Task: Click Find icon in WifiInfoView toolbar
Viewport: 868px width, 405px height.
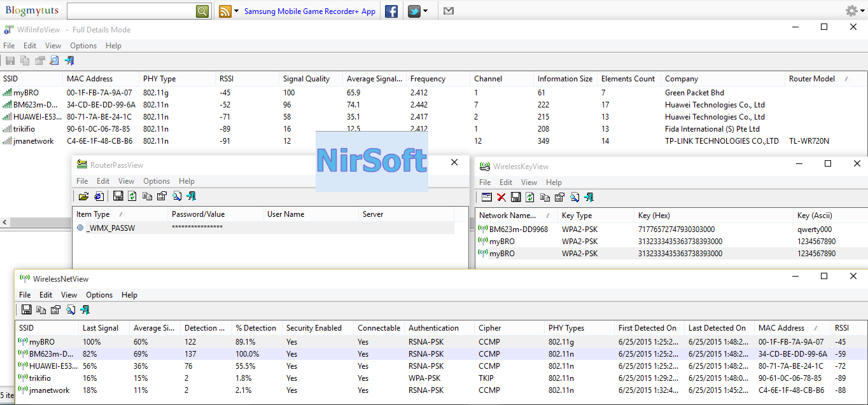Action: click(x=54, y=60)
